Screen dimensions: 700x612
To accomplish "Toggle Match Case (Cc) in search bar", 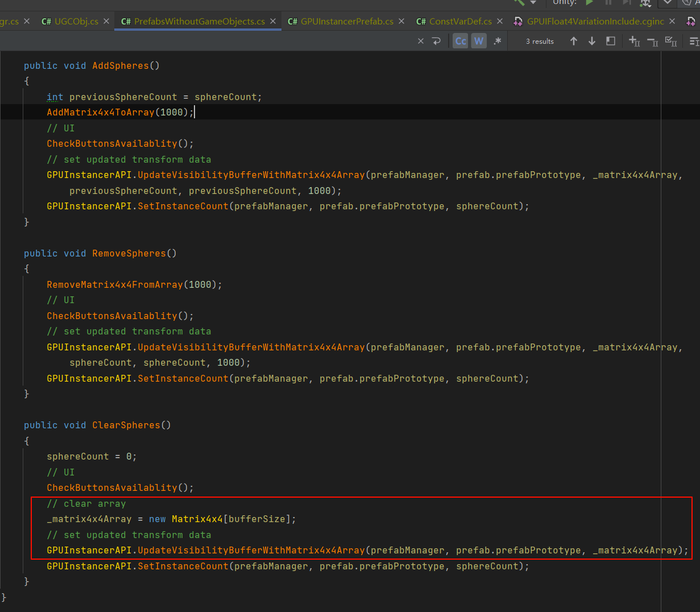I will (461, 41).
